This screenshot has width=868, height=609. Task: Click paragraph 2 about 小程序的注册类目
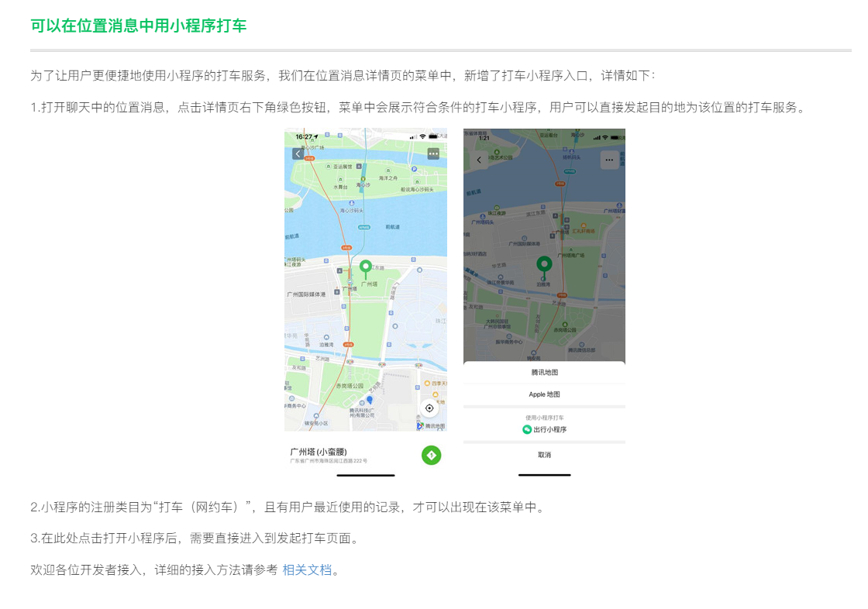(x=288, y=507)
